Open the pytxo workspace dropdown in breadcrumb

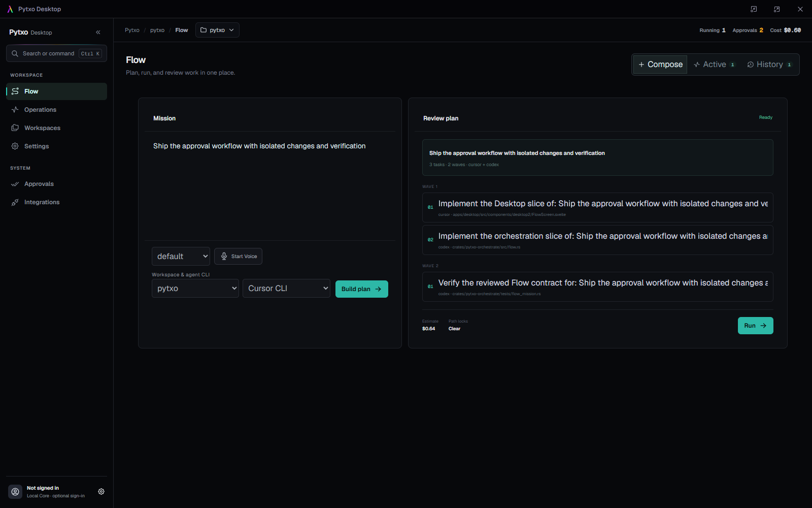point(217,30)
